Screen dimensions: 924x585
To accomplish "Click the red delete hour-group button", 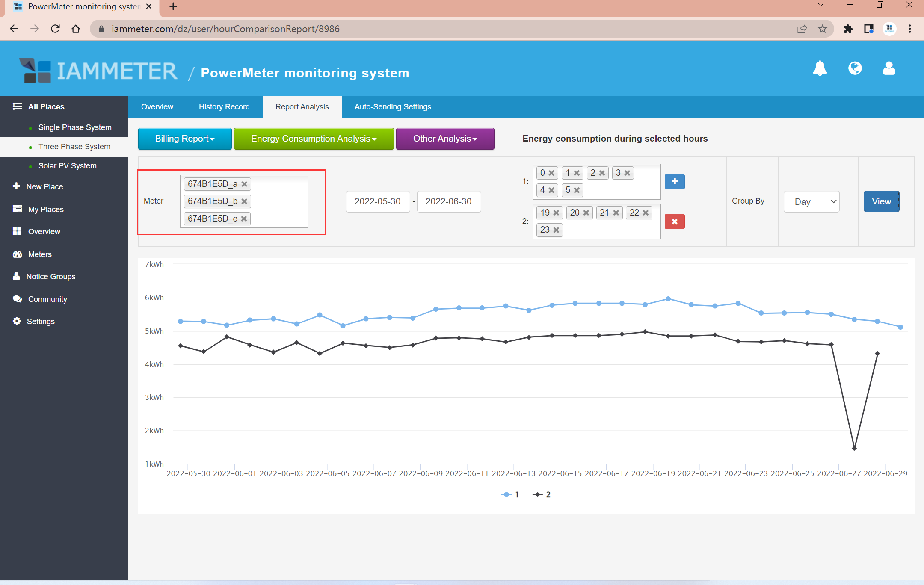I will pyautogui.click(x=674, y=222).
